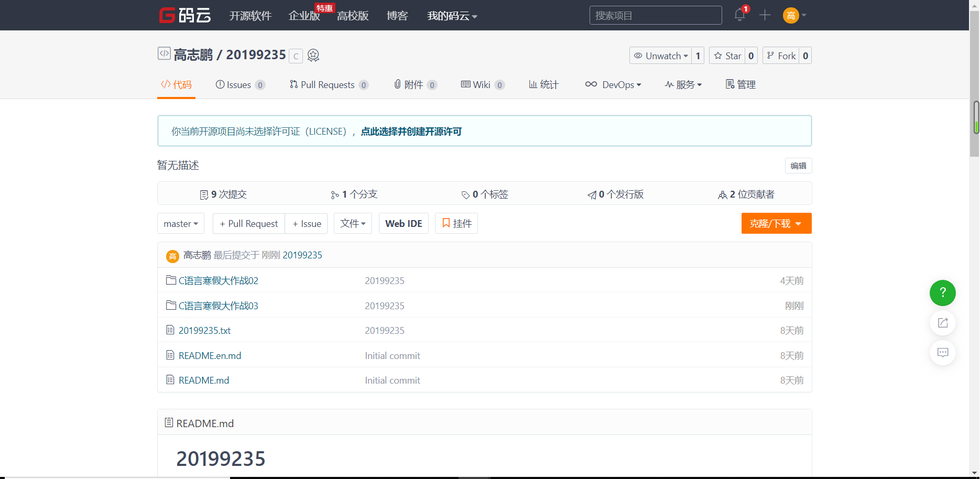The width and height of the screenshot is (980, 479).
Task: Open the C语言寒假大作战02 folder
Action: click(x=219, y=281)
